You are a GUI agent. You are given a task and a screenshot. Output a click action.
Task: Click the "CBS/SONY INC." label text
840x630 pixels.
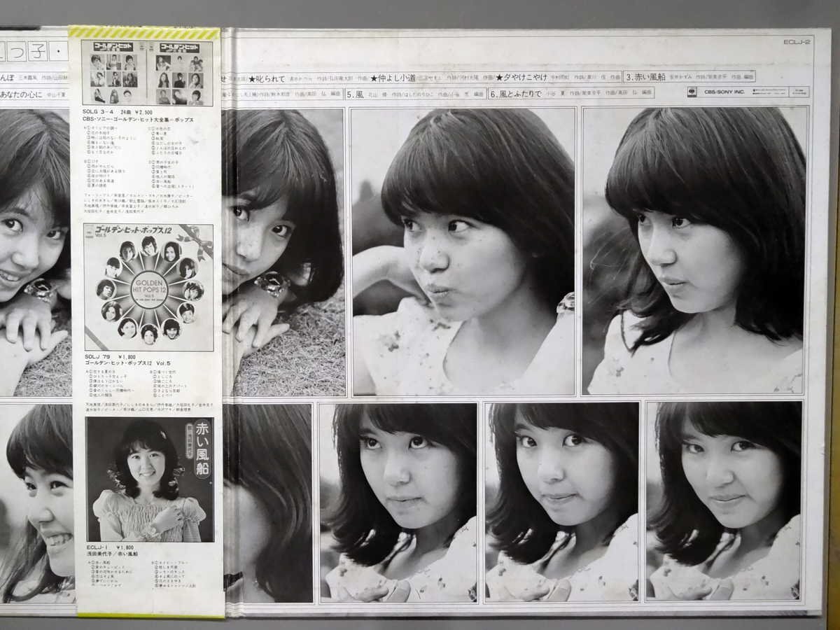(x=725, y=92)
